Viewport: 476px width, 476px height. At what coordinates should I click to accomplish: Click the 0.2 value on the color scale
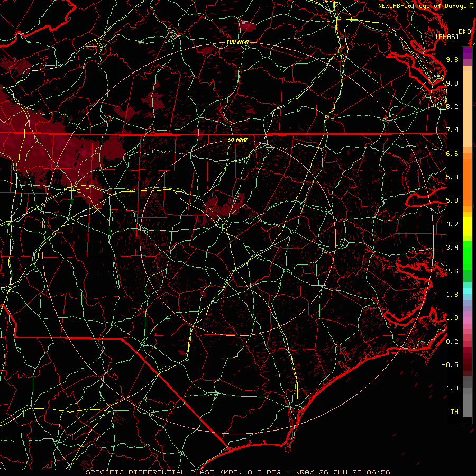click(x=452, y=342)
